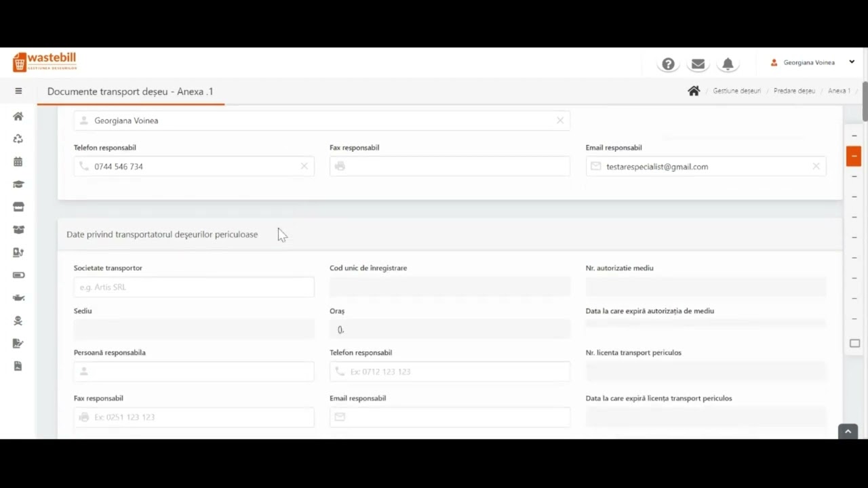868x488 pixels.
Task: Click the transporter Telefon responsabil field
Action: (450, 371)
